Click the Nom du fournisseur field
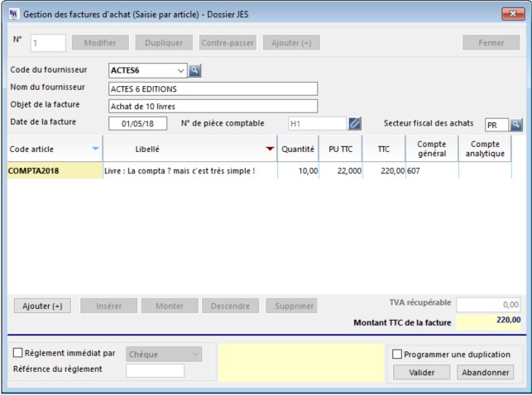Viewport: 532px width, 395px height. (x=213, y=88)
